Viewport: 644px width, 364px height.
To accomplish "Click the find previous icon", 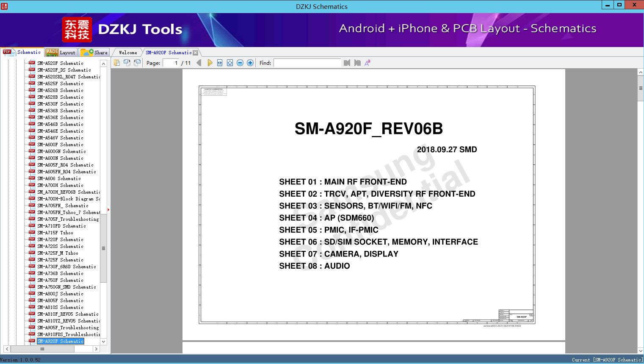I will (347, 63).
